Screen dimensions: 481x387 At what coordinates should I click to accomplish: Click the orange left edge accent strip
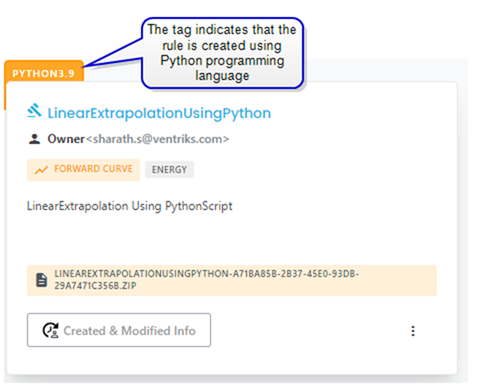(5, 96)
